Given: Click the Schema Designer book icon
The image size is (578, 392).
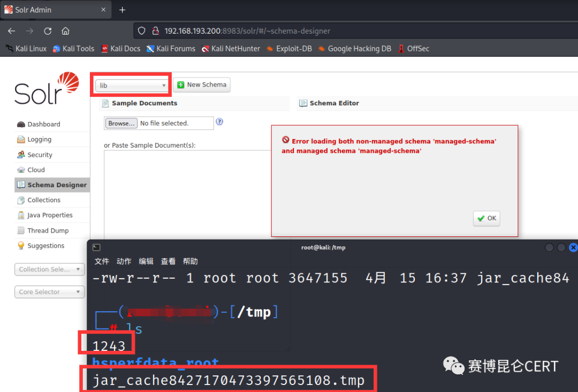Looking at the screenshot, I should coord(21,185).
